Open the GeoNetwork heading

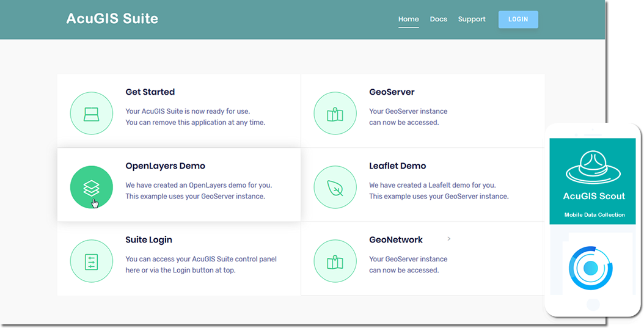(395, 240)
